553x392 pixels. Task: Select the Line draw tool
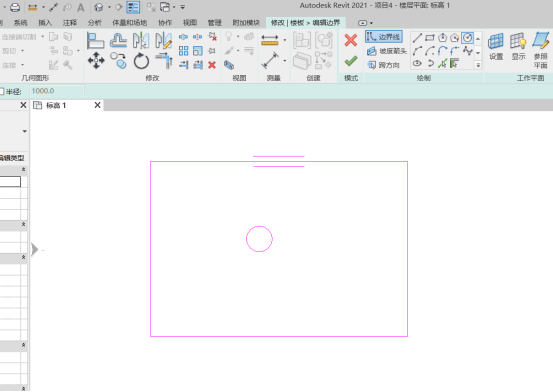417,38
